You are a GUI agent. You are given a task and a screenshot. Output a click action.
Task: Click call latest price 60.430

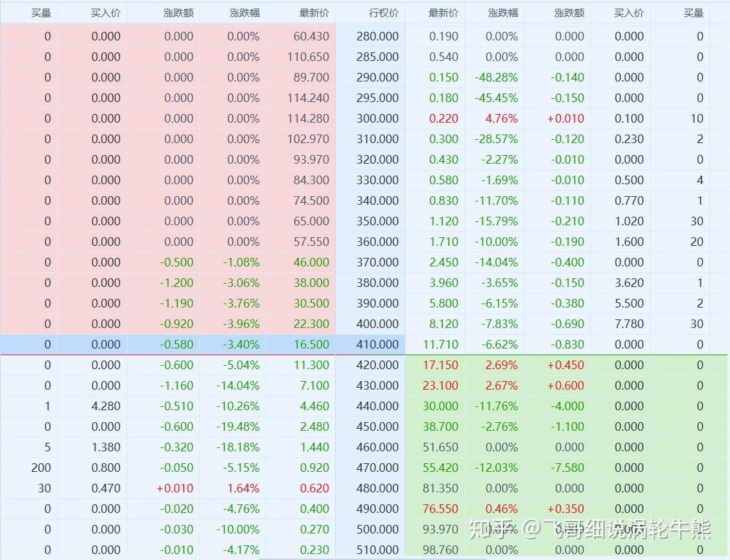click(x=311, y=36)
